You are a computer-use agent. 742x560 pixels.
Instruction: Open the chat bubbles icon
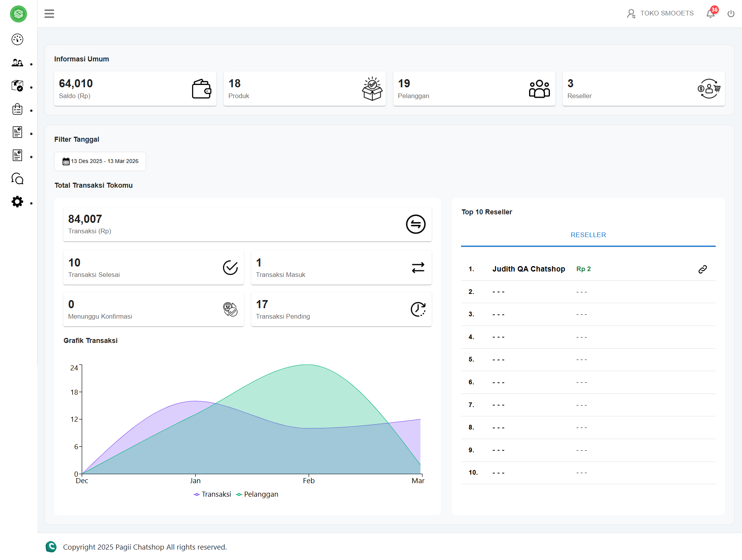pos(17,178)
